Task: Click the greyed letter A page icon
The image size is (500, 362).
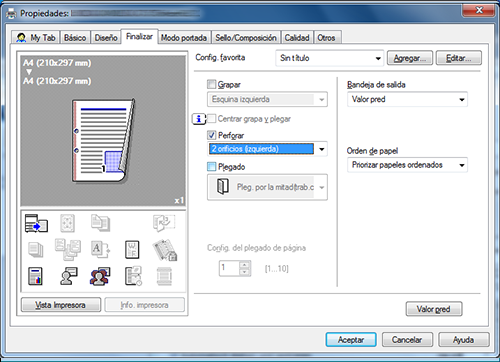Action: click(x=100, y=249)
